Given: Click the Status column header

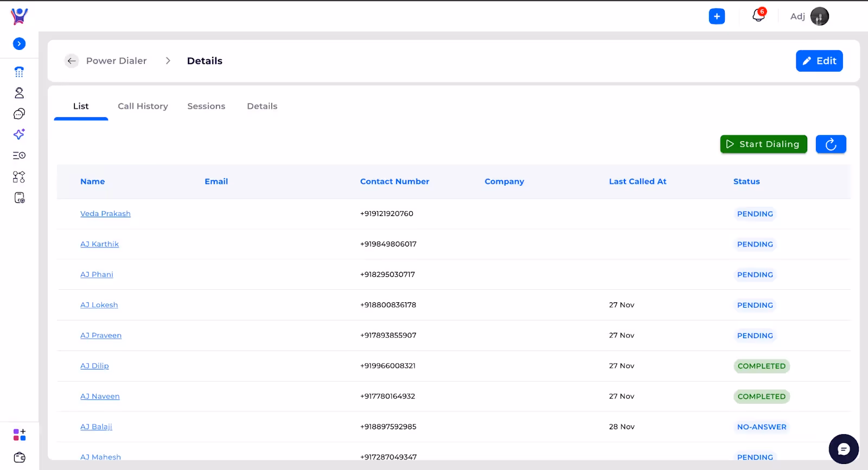Looking at the screenshot, I should (746, 181).
